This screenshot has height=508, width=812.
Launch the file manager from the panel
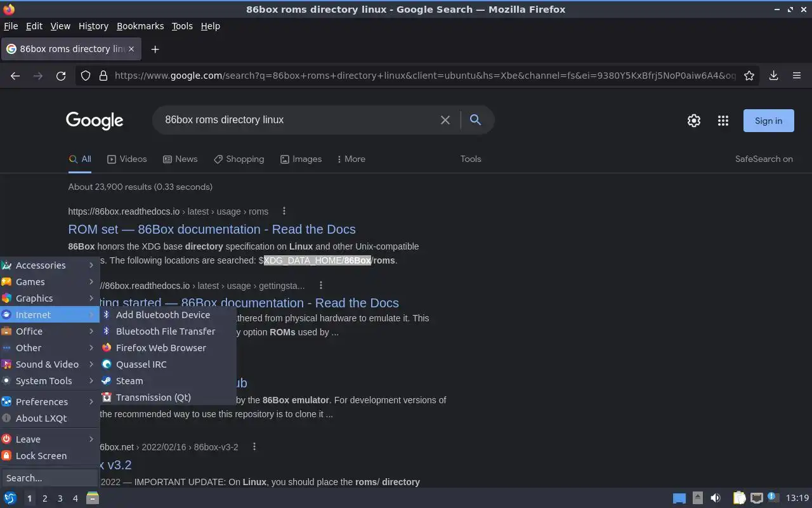[93, 498]
